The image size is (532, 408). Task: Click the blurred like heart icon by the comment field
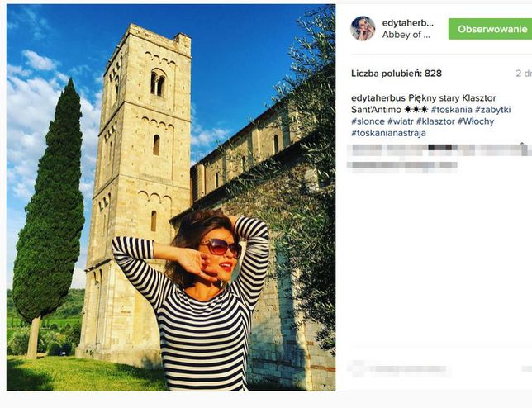(357, 368)
